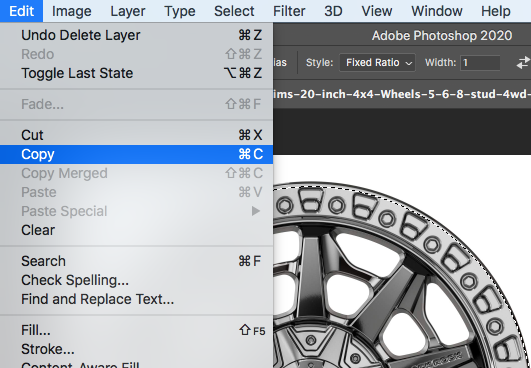
Task: Open the Layer menu
Action: coord(128,11)
